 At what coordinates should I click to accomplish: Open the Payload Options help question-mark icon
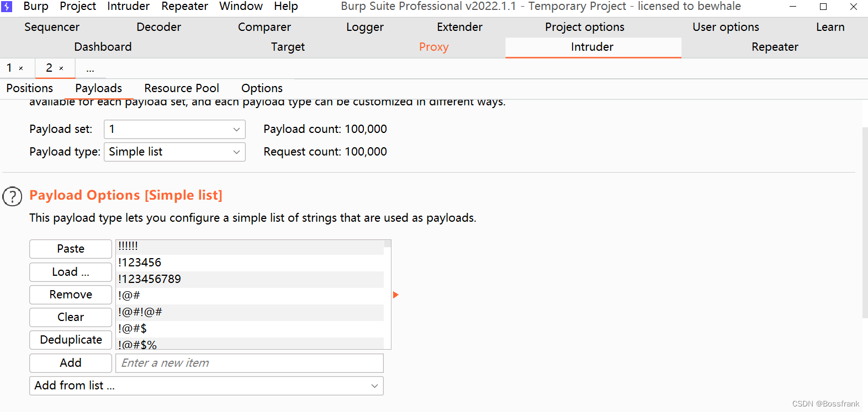(x=12, y=196)
